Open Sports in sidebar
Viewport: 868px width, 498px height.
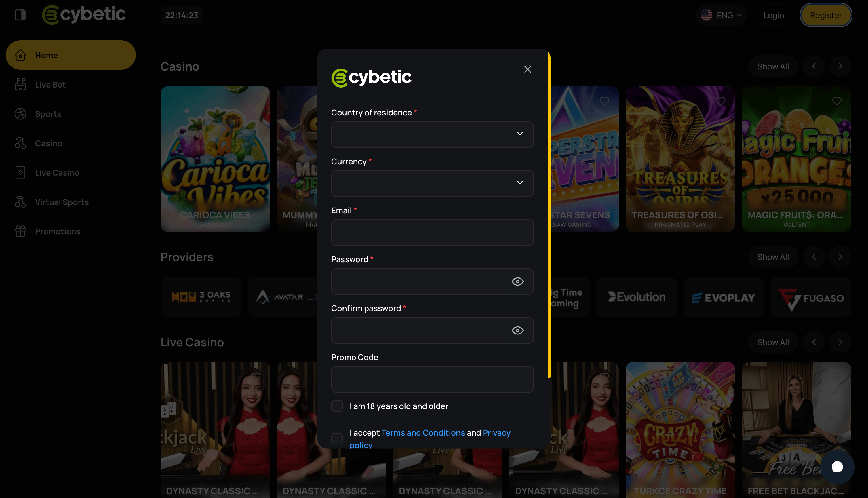click(71, 114)
